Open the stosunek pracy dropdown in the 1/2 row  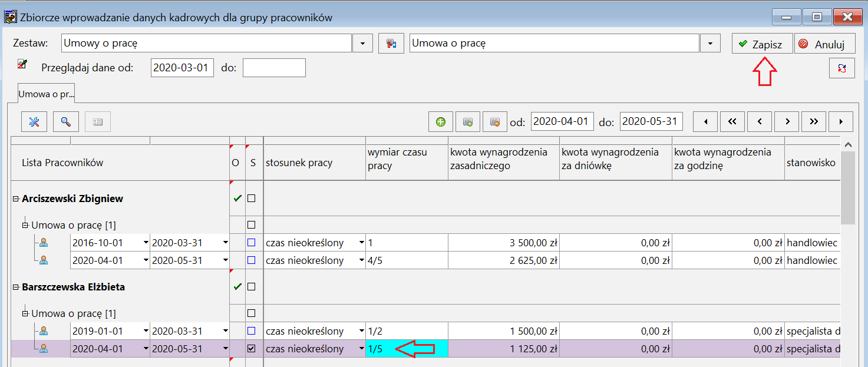(361, 331)
